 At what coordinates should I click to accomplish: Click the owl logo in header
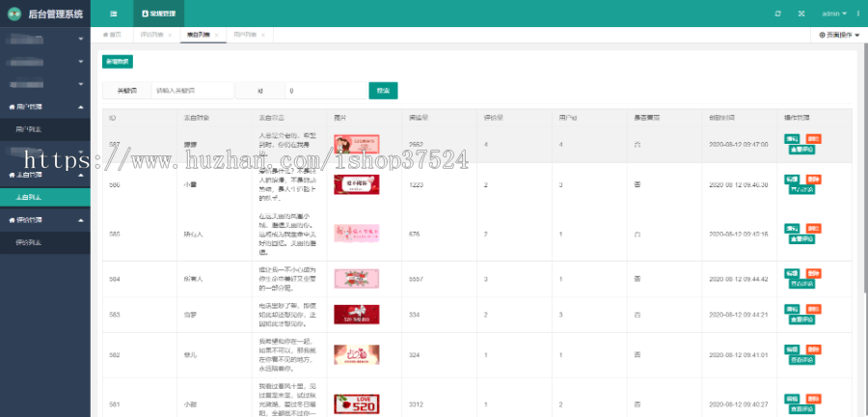tap(13, 14)
